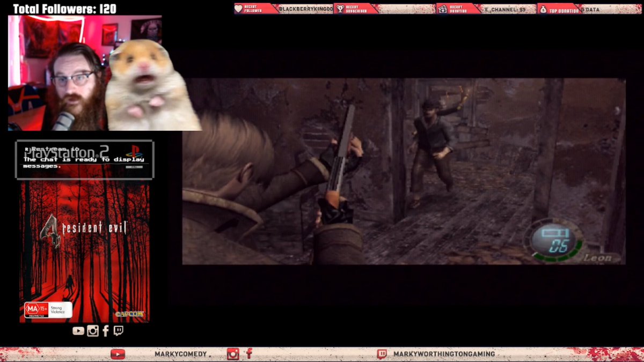This screenshot has height=362, width=644.
Task: Click the Facebook icon in the bottom banner
Action: pyautogui.click(x=249, y=354)
